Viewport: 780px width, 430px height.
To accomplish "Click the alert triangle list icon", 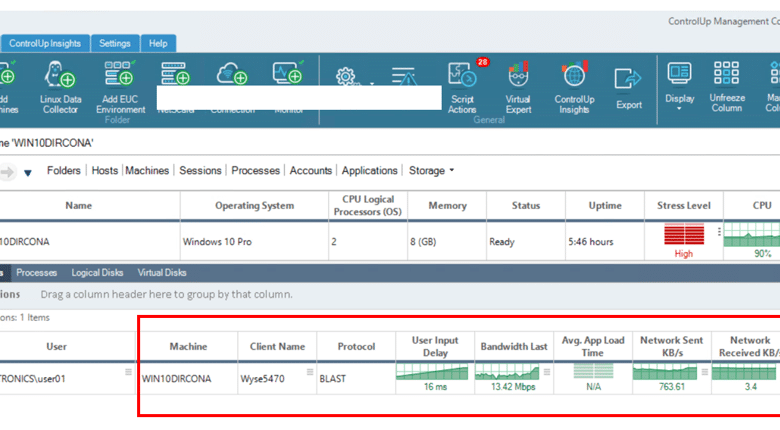I will (x=403, y=76).
